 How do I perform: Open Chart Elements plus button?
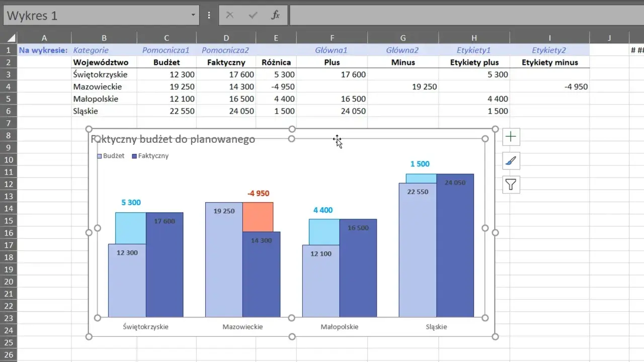click(x=511, y=137)
